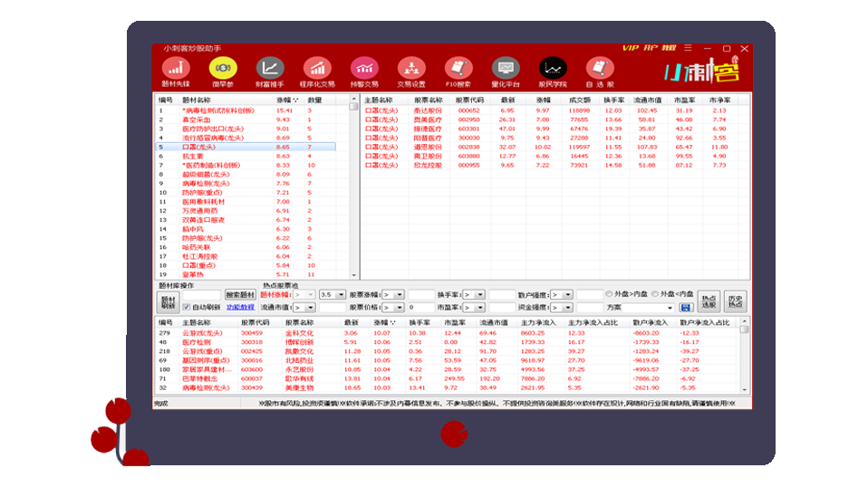Screen dimensions: 868x487
Task: Click the 股票价格 value field showing 0
Action: click(421, 308)
